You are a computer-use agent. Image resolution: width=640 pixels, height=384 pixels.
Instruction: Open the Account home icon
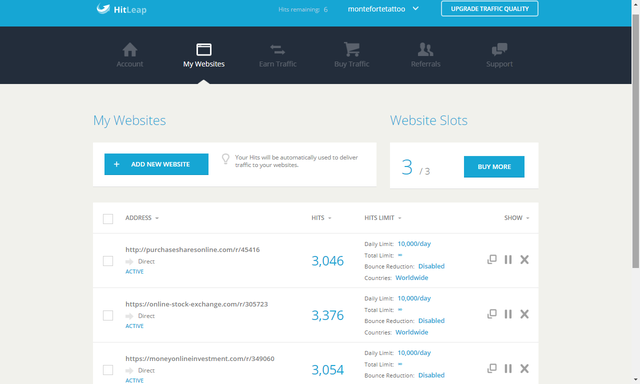pyautogui.click(x=130, y=50)
